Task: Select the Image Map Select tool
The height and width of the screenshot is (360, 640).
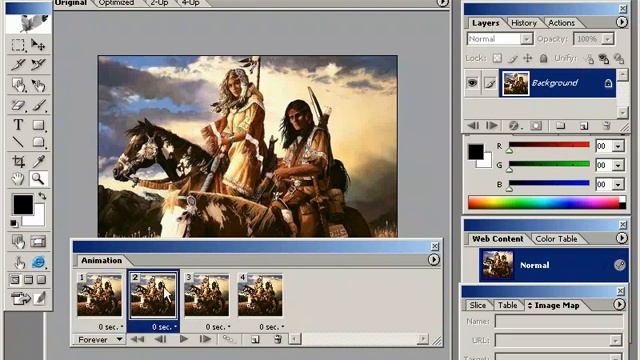Action: coord(38,85)
